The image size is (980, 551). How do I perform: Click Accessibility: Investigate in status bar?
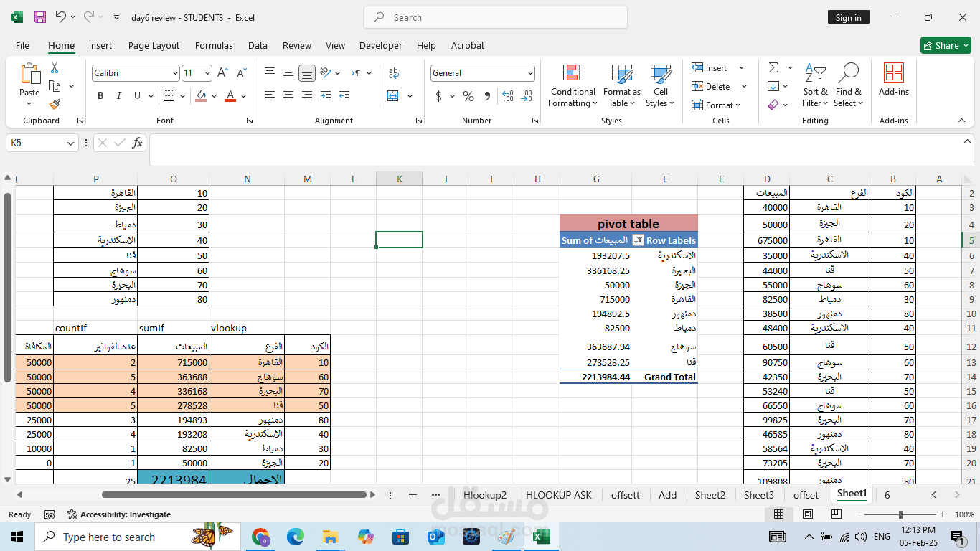tap(118, 514)
